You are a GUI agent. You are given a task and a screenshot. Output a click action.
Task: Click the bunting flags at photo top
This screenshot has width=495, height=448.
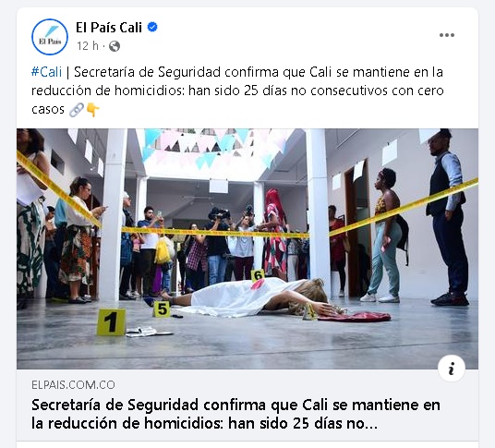click(x=209, y=144)
